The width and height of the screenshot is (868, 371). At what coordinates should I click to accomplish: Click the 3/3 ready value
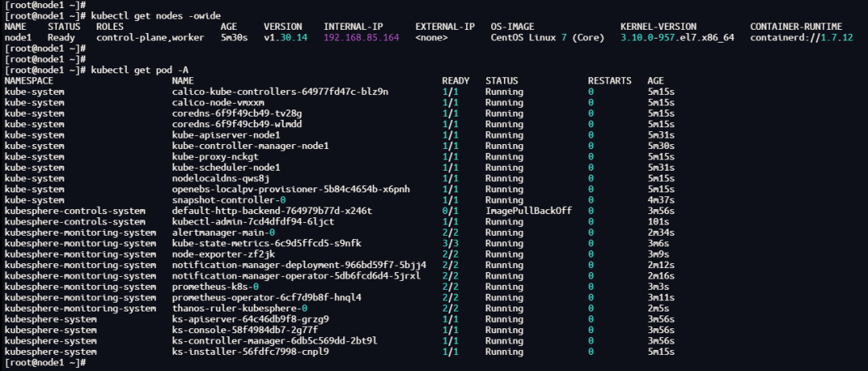click(450, 243)
